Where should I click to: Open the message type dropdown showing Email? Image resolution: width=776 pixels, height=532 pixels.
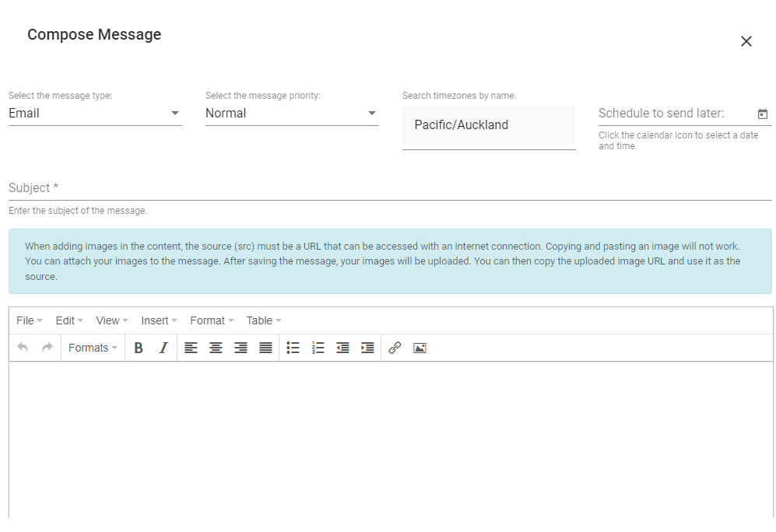point(95,114)
